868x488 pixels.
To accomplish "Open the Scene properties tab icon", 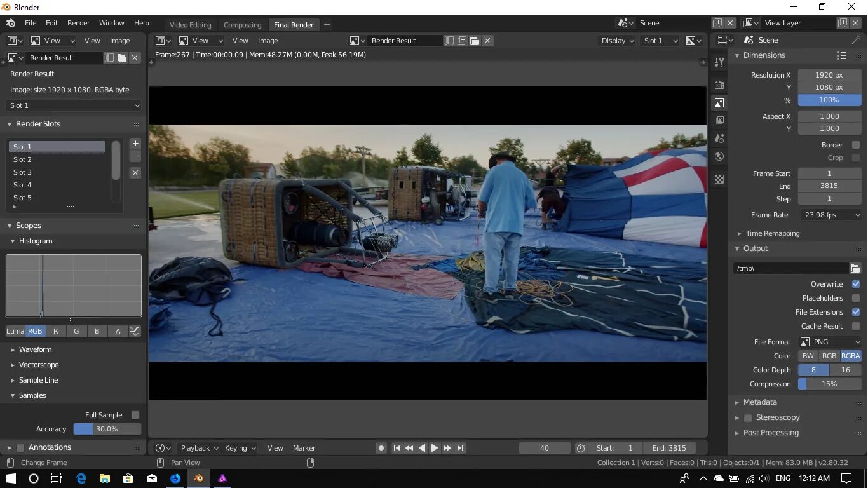I will tap(719, 139).
